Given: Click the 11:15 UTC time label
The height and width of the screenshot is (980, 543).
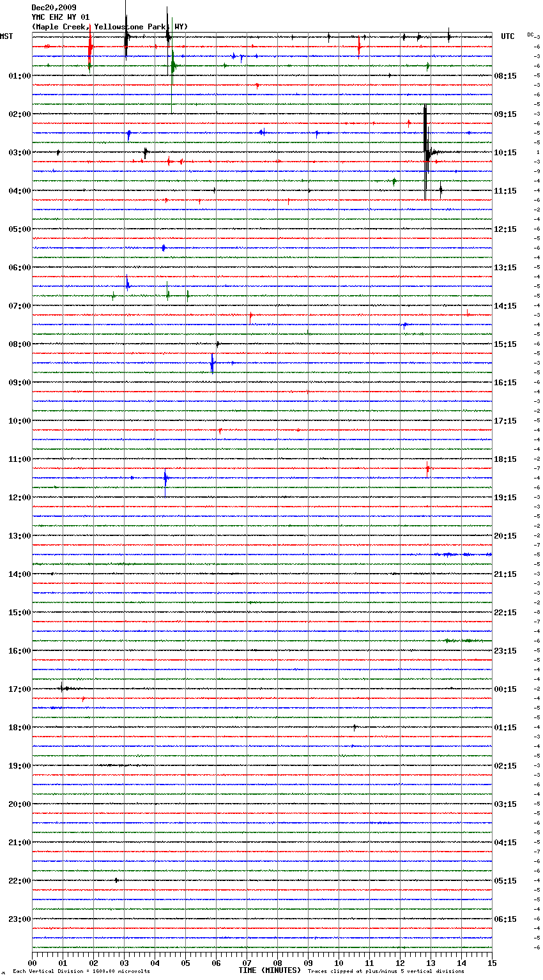Looking at the screenshot, I should [x=505, y=191].
